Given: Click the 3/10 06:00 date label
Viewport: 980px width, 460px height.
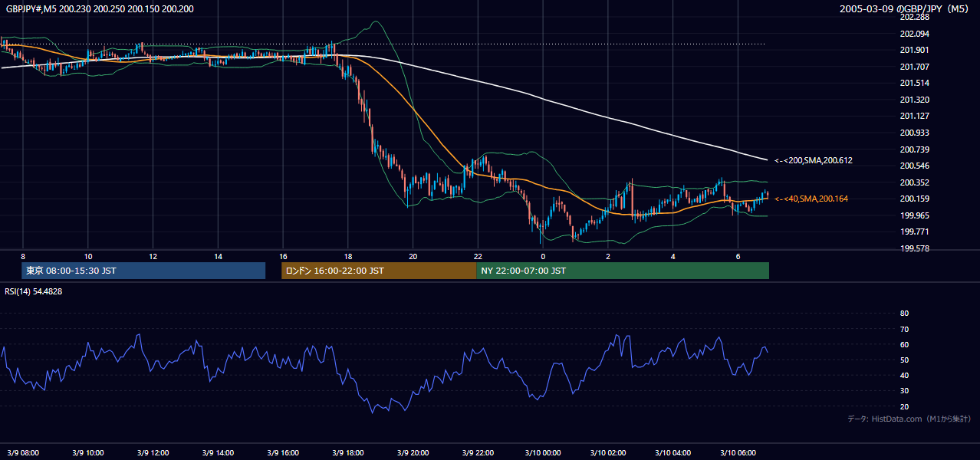Looking at the screenshot, I should tap(737, 452).
